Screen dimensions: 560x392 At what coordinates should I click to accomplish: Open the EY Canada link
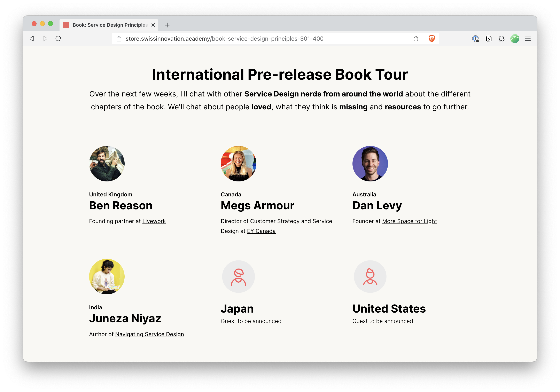(x=261, y=231)
